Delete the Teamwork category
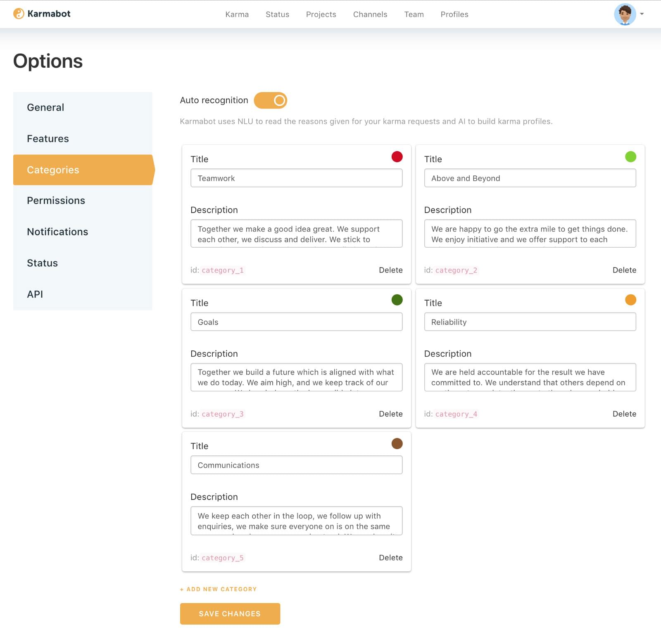Viewport: 661px width, 644px height. pyautogui.click(x=390, y=270)
